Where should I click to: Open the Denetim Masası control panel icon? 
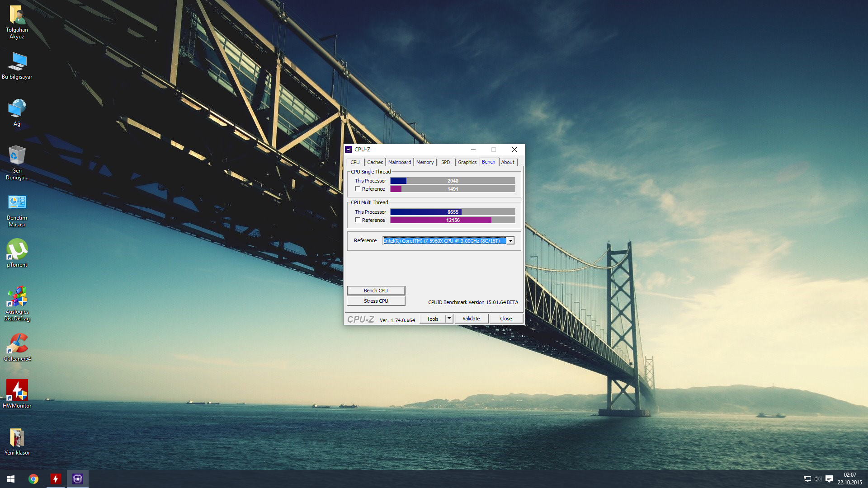point(17,210)
